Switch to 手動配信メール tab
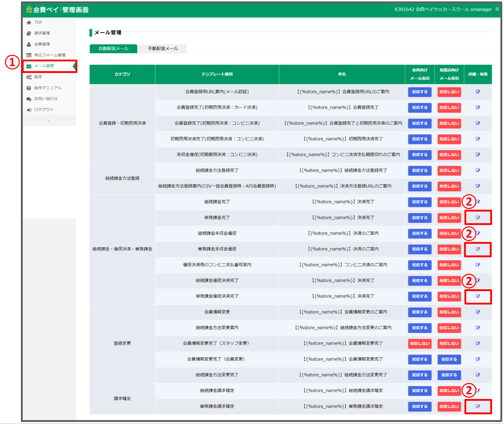The width and height of the screenshot is (504, 424). [x=163, y=49]
